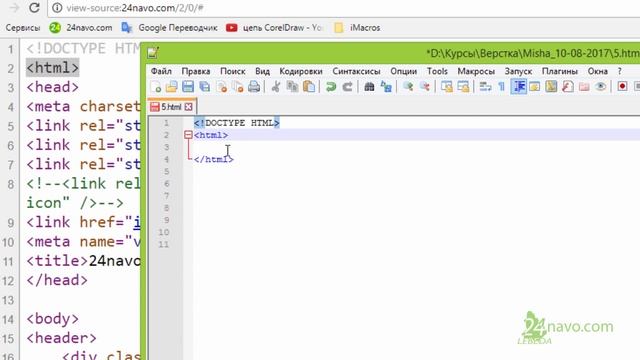Open the Окна menu
The width and height of the screenshot is (640, 360).
click(598, 71)
